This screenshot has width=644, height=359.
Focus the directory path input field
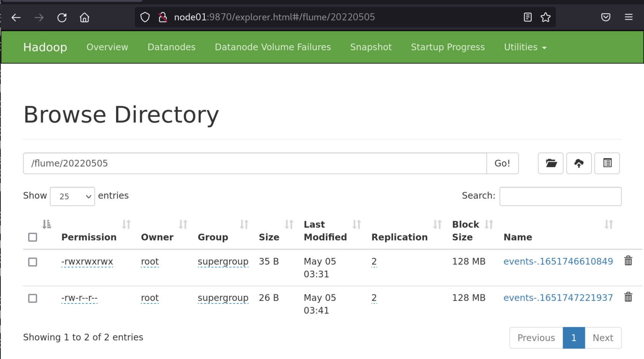click(x=255, y=163)
